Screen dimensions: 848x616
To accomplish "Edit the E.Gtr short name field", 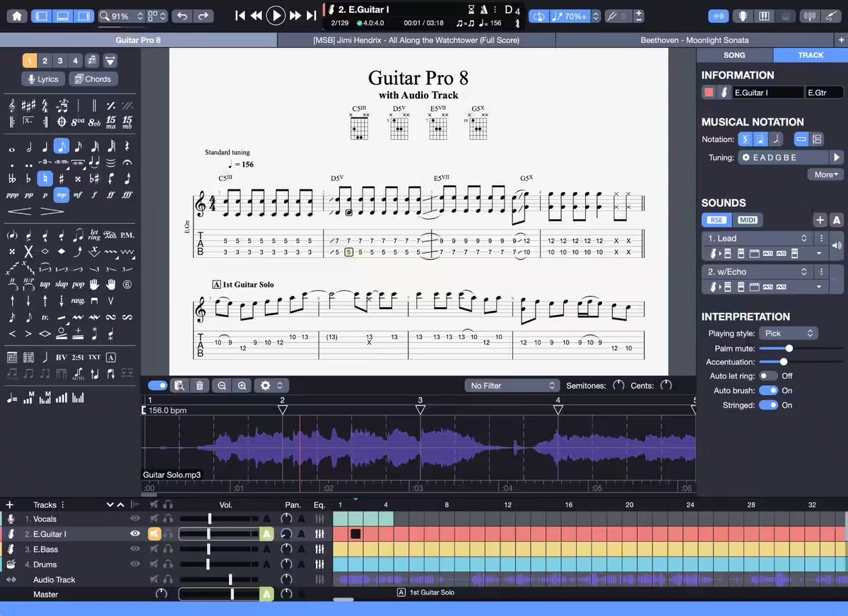I will (825, 93).
